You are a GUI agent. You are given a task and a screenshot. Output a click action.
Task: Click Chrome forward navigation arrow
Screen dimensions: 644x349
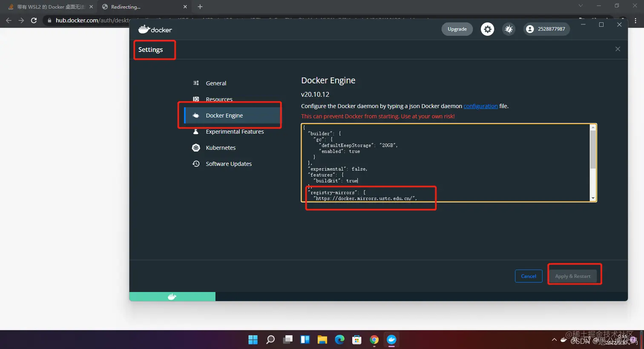(x=21, y=20)
